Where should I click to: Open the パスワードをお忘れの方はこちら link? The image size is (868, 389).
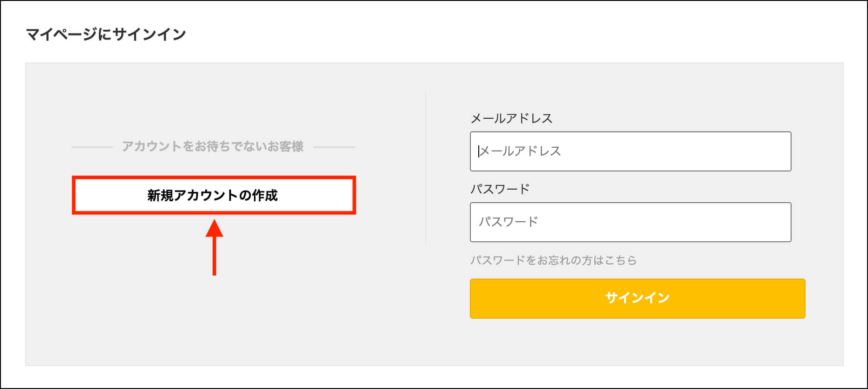coord(553,260)
